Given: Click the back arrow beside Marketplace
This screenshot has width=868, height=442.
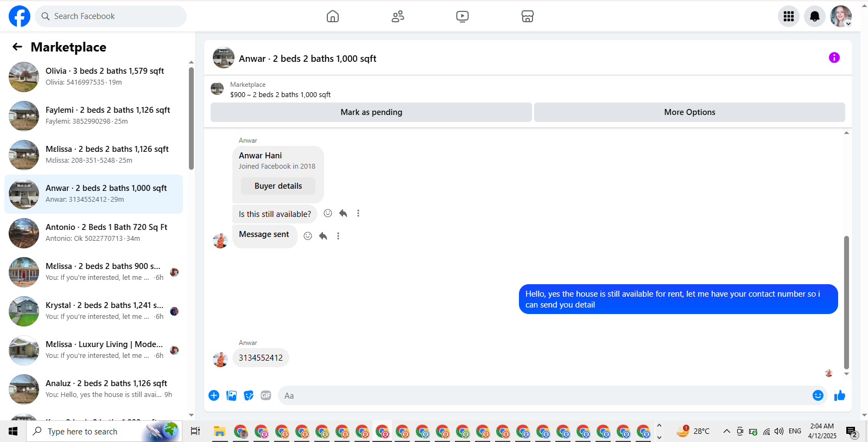Looking at the screenshot, I should click(x=17, y=47).
